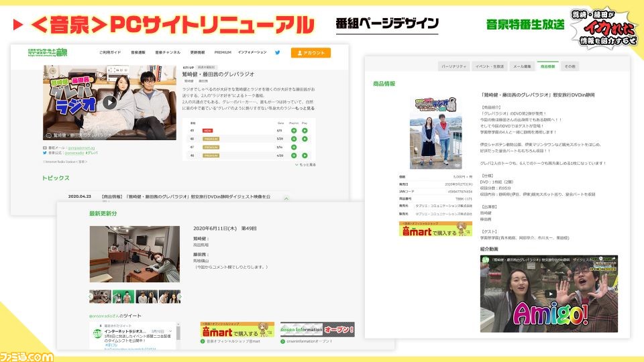Switch to the メール募集 tab
The width and height of the screenshot is (644, 362).
(522, 66)
